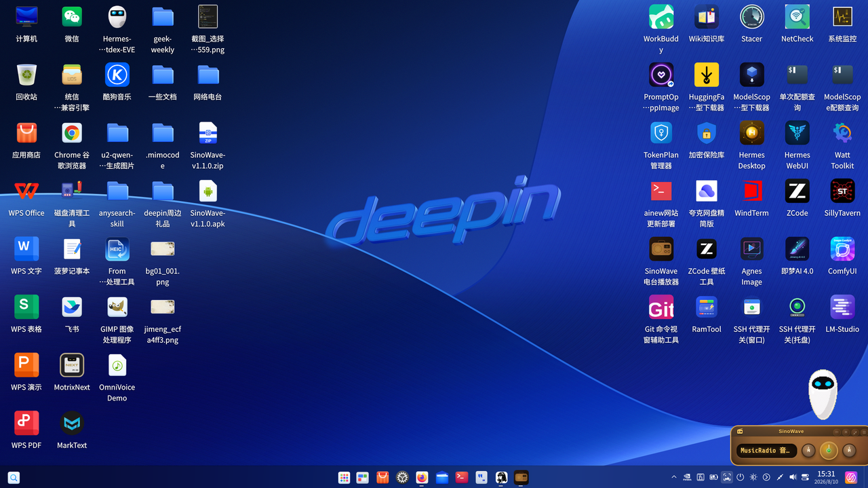Open the MarkText desktop icon
The width and height of the screenshot is (868, 488).
tap(72, 424)
